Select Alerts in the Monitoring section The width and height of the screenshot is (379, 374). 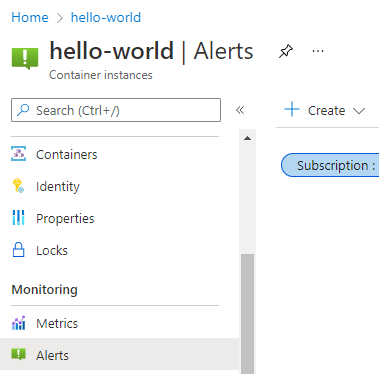click(x=119, y=354)
